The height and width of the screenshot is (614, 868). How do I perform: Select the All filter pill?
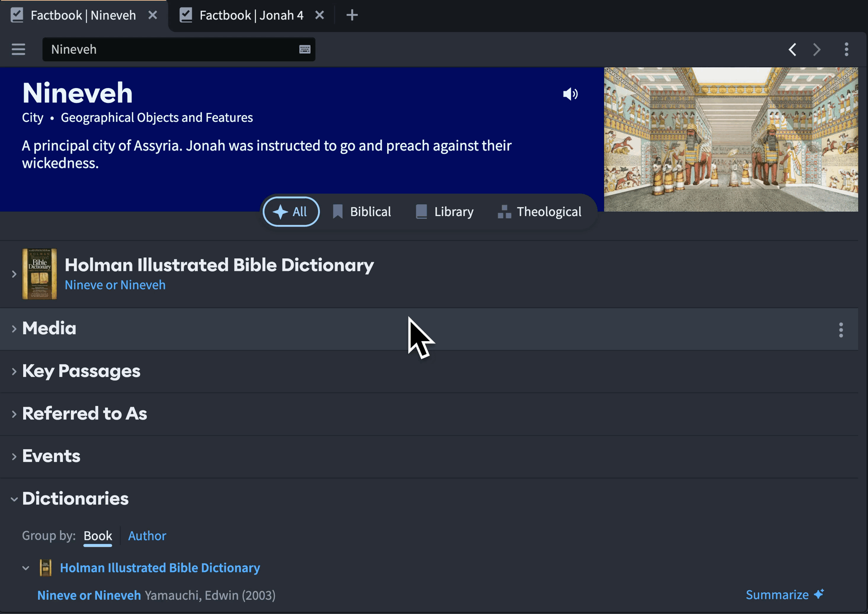(x=291, y=212)
